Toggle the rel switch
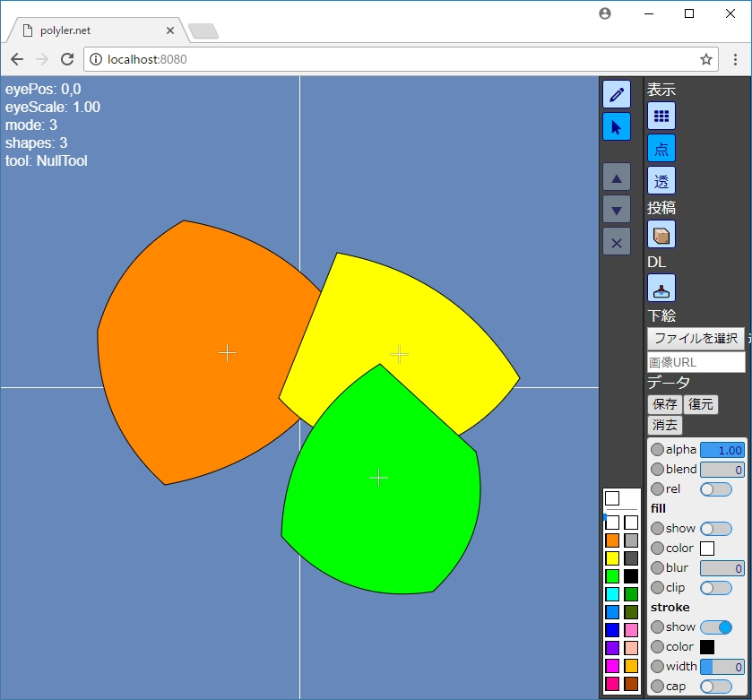Viewport: 752px width, 700px height. click(715, 489)
